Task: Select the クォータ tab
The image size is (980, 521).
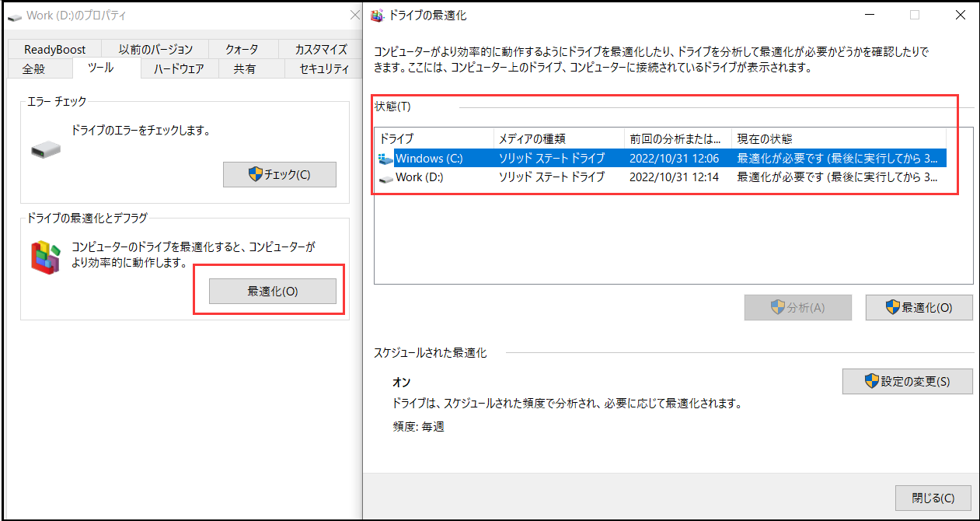Action: coord(242,49)
